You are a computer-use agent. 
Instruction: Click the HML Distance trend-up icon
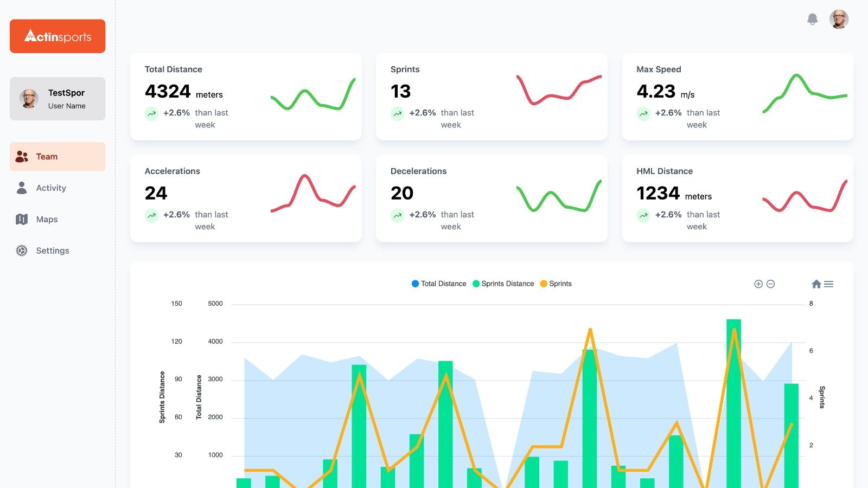point(643,215)
